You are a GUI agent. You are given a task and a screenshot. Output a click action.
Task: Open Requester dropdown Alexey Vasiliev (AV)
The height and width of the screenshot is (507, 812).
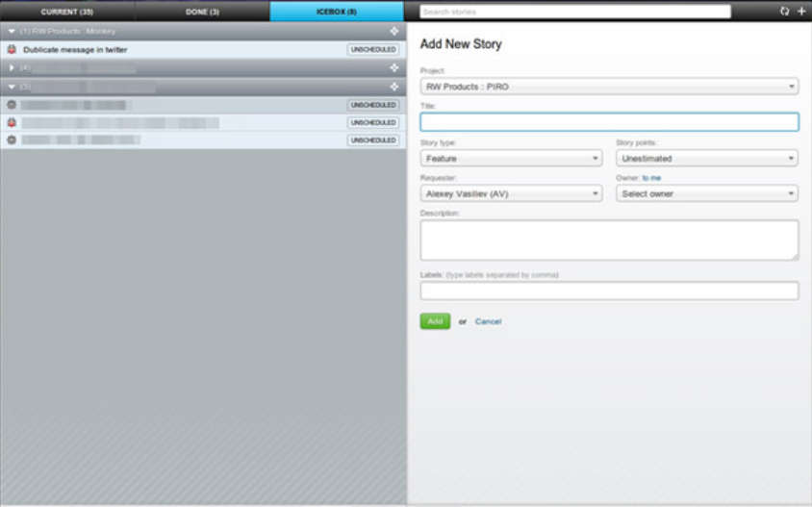point(511,193)
